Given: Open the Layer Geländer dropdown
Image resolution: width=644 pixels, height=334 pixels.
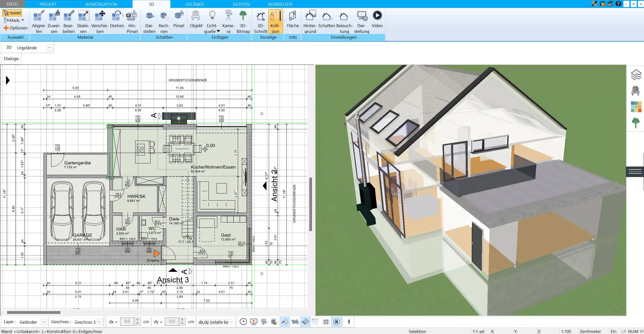Looking at the screenshot, I should 44,322.
